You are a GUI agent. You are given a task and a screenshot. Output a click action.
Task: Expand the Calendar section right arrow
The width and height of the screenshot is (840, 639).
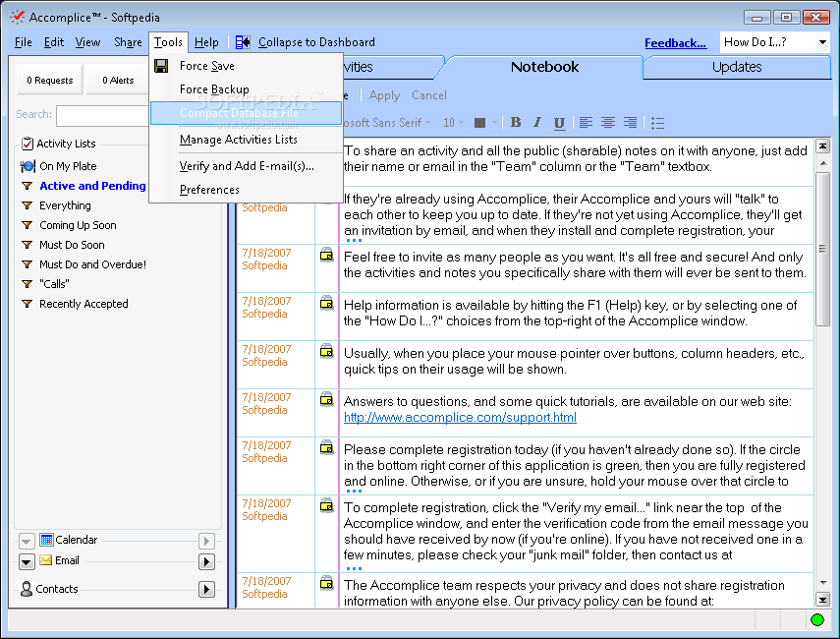(206, 542)
